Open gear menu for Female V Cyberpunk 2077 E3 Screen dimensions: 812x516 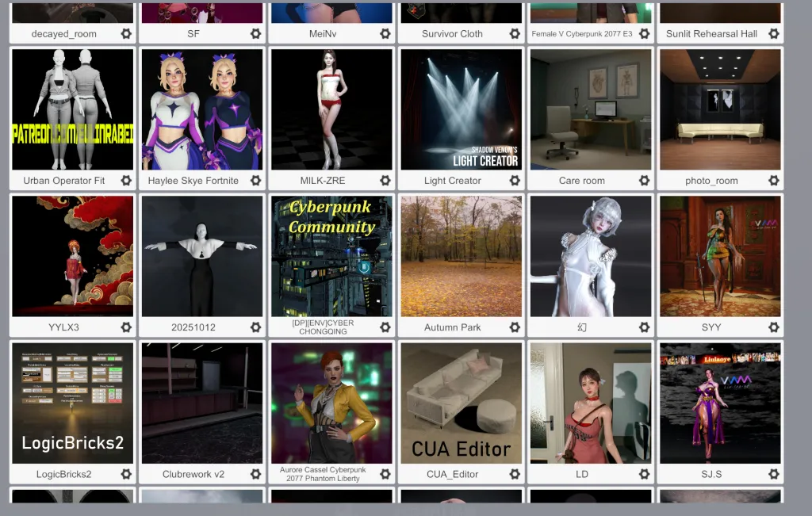tap(644, 33)
